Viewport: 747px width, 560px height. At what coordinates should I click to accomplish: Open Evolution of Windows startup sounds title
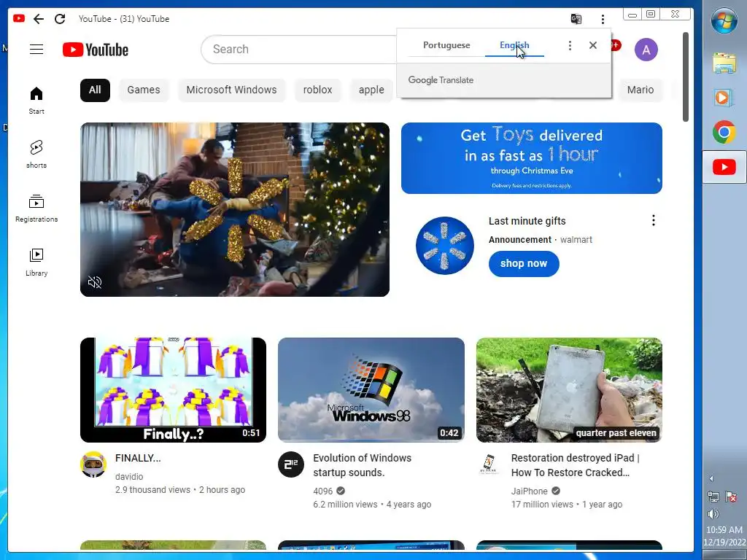pos(362,465)
